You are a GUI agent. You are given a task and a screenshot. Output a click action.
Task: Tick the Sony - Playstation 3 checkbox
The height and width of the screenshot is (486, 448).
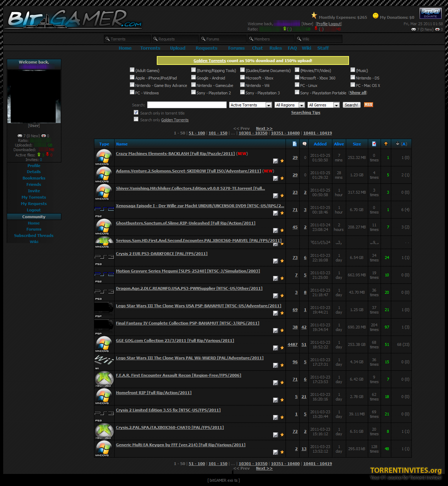pyautogui.click(x=243, y=92)
